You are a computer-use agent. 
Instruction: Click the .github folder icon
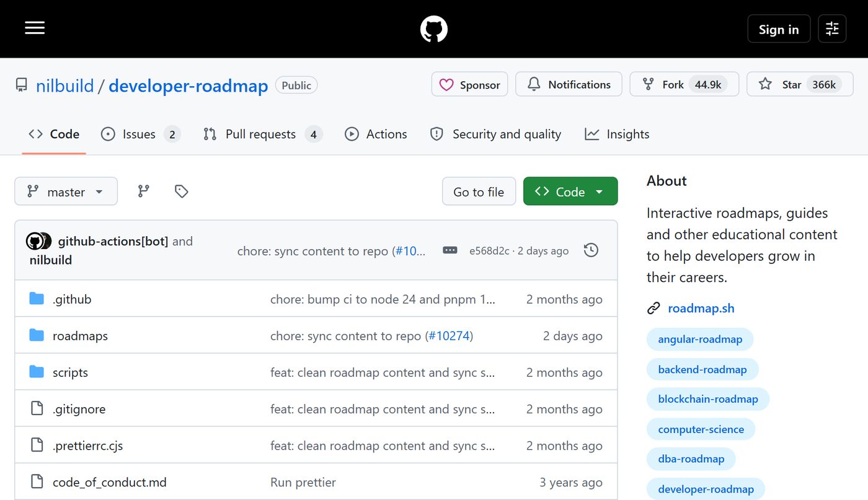tap(37, 299)
